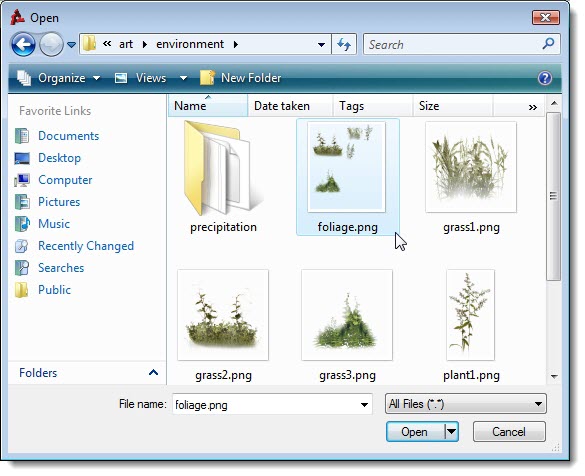Image resolution: width=585 pixels, height=476 pixels.
Task: Select the Recently Changed link
Action: (x=86, y=246)
